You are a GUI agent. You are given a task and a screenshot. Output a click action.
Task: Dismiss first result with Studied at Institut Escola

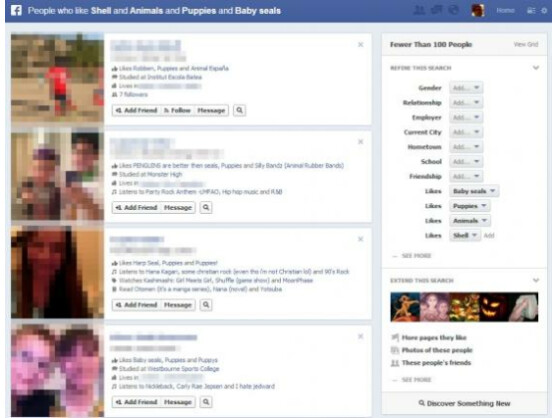pos(361,45)
